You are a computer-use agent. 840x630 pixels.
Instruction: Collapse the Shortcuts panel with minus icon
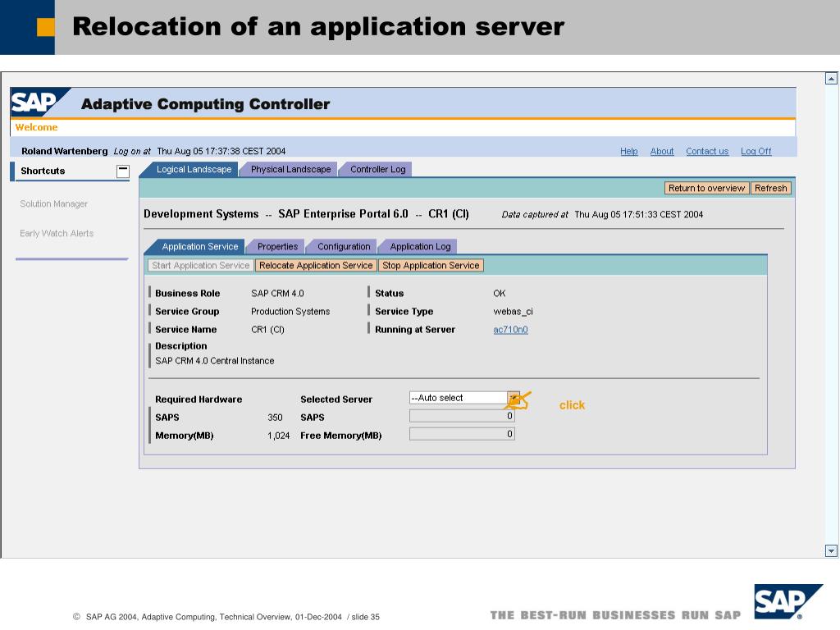(123, 171)
